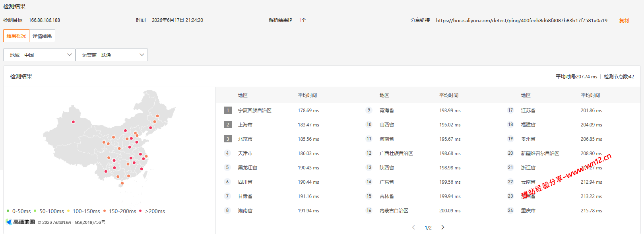Screen dimensions: 644x237
Task: Click 云南省 in the results table
Action: click(528, 182)
